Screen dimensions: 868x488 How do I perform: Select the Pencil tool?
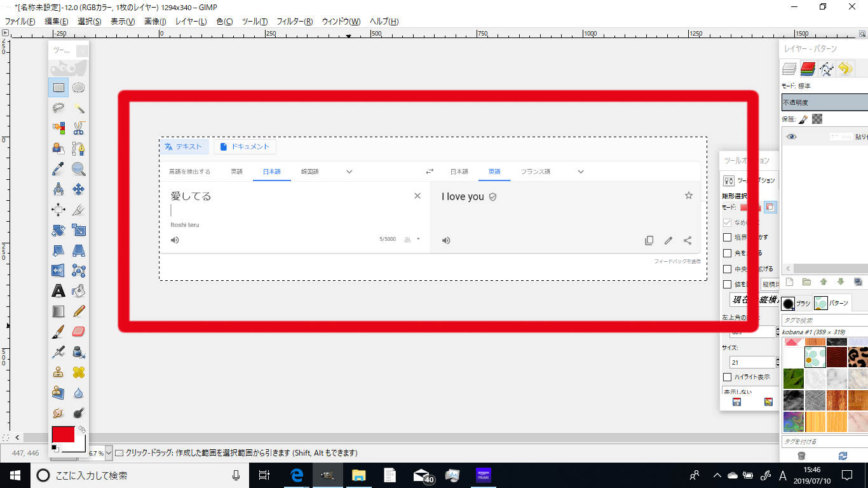pos(79,311)
